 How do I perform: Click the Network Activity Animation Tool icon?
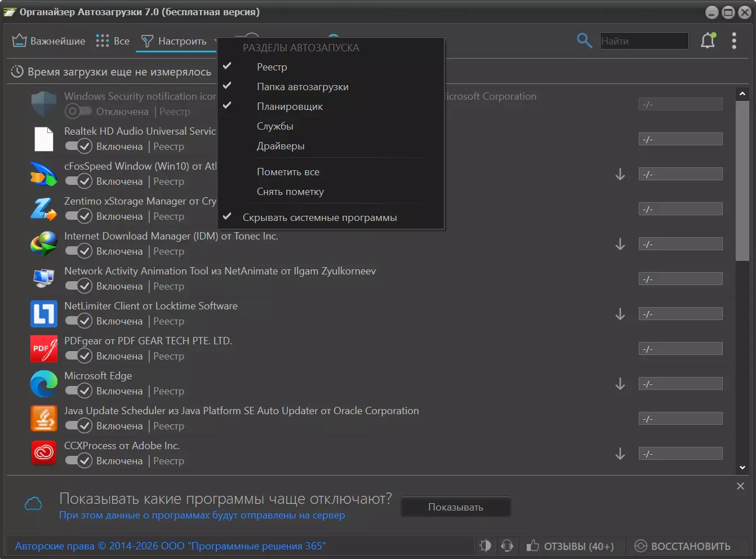pyautogui.click(x=44, y=279)
